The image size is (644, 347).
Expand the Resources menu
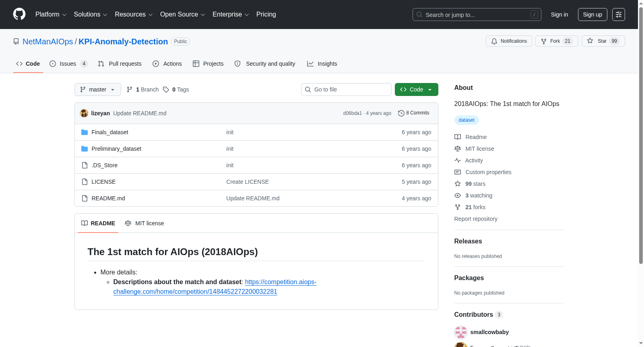pyautogui.click(x=134, y=15)
